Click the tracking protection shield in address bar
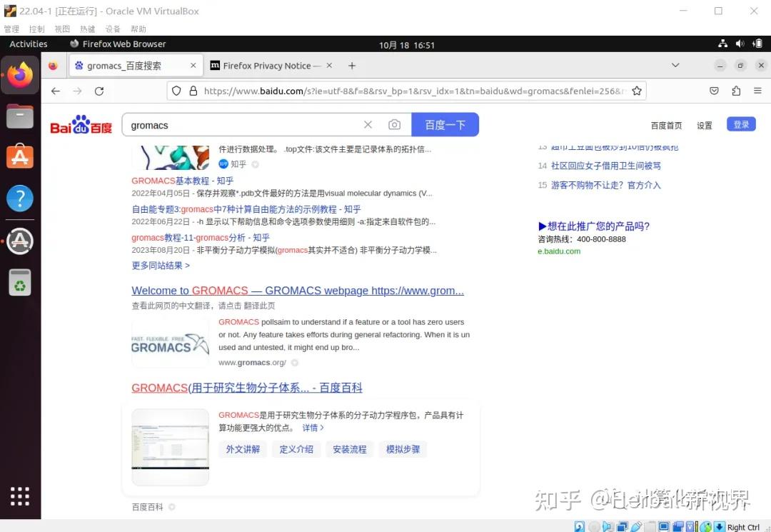The image size is (771, 532). click(176, 91)
